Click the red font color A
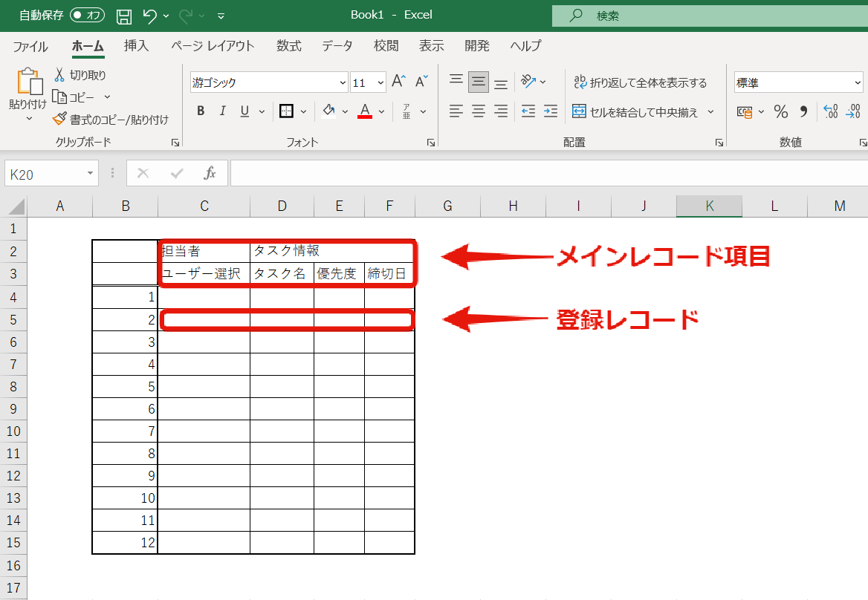 click(365, 111)
